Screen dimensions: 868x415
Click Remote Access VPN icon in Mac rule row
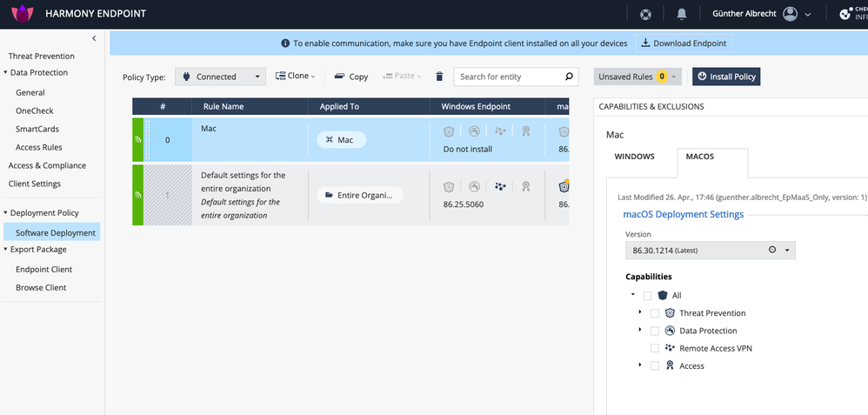click(500, 131)
